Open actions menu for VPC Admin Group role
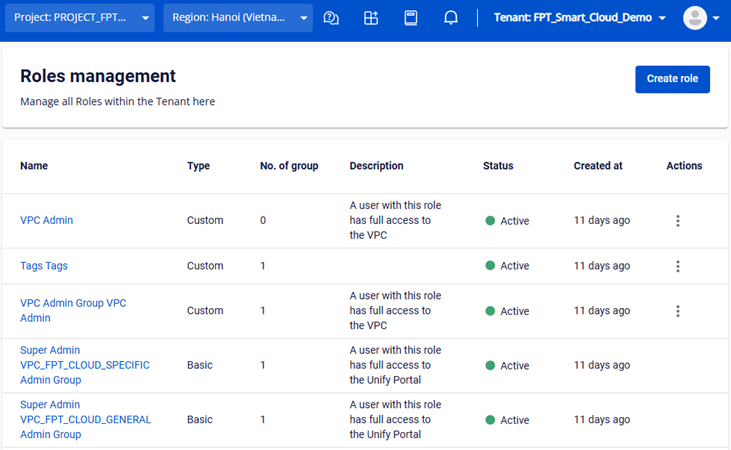Screen dimensions: 731x450 pyautogui.click(x=678, y=311)
